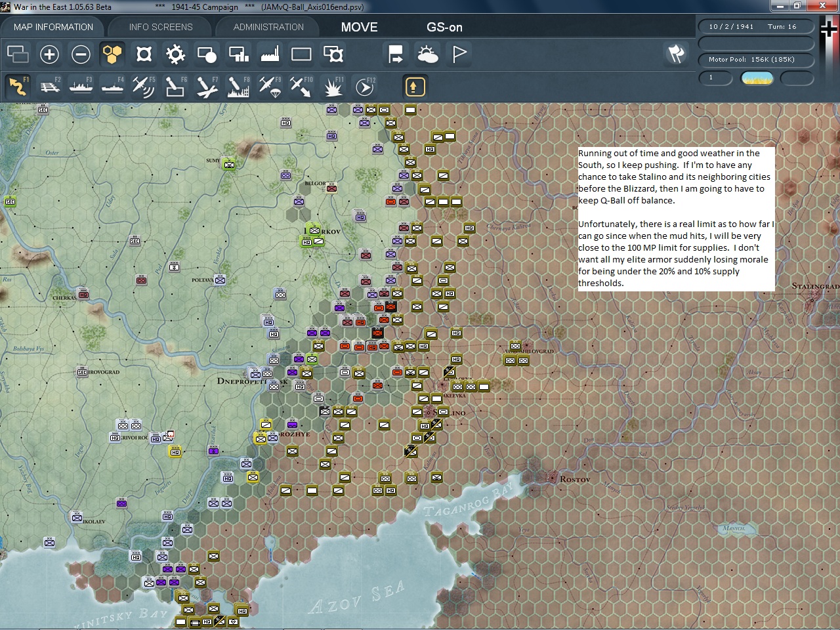Click the Nikolaev city label
Image resolution: width=840 pixels, height=630 pixels.
pyautogui.click(x=94, y=522)
